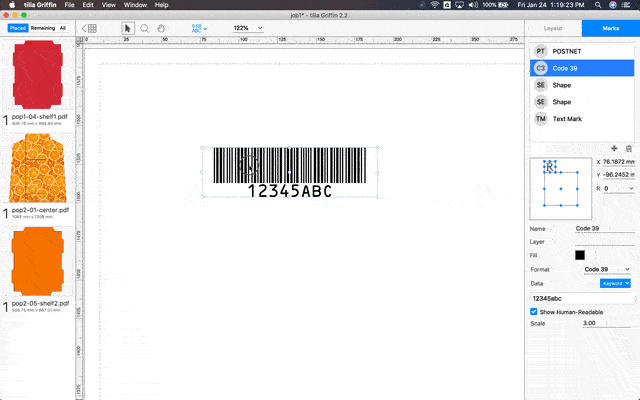Click the pop2-05-shelf2.pdf file name

40,304
